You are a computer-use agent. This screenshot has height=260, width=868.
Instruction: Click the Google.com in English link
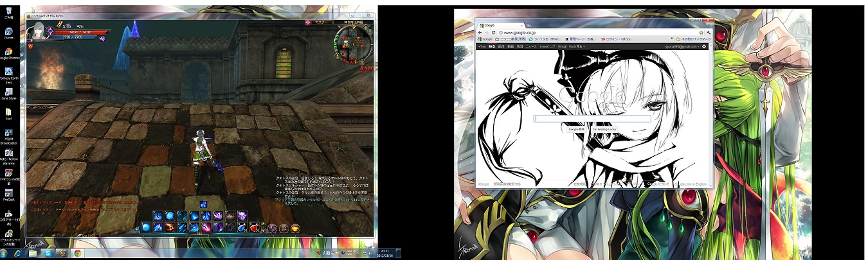(690, 184)
